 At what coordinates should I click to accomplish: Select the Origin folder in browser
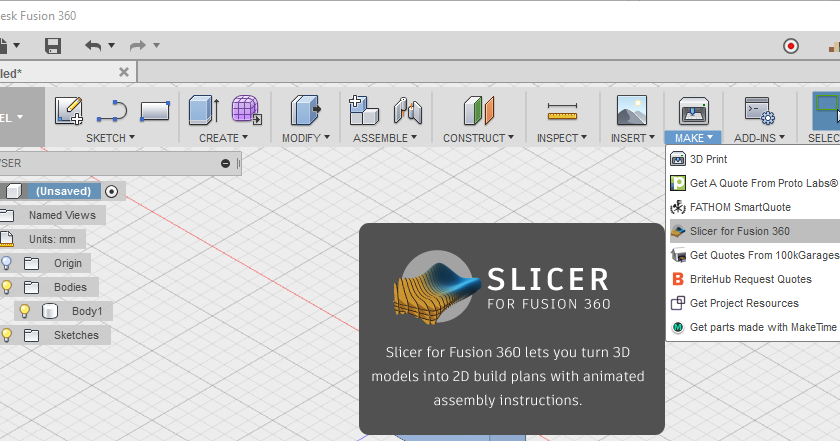68,264
